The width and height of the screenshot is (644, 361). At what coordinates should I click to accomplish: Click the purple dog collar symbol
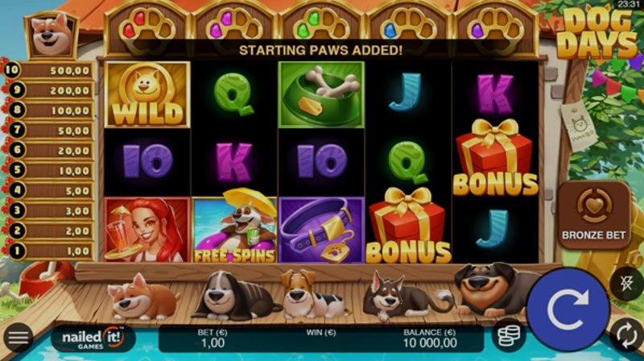click(x=321, y=230)
